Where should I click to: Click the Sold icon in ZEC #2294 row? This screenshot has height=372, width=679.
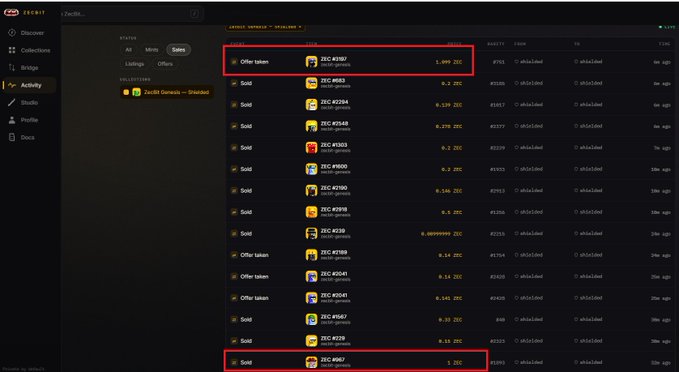(x=234, y=105)
